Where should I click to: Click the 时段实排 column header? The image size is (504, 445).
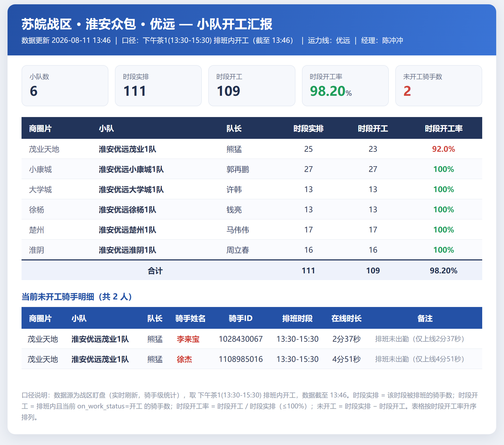pyautogui.click(x=308, y=129)
